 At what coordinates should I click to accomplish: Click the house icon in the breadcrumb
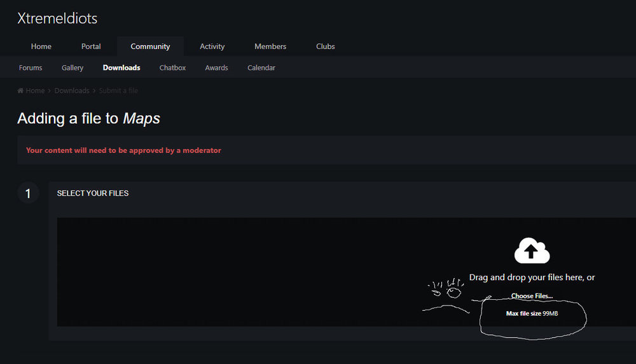(x=21, y=91)
